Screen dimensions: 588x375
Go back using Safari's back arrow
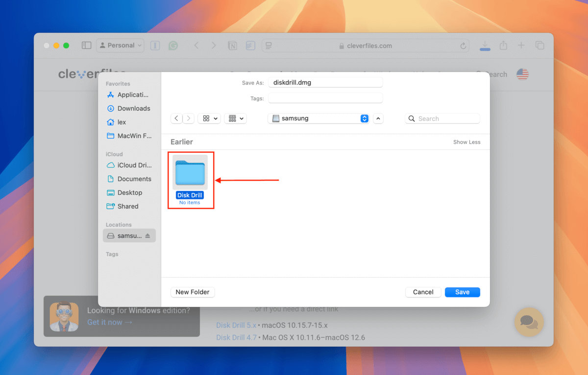196,45
